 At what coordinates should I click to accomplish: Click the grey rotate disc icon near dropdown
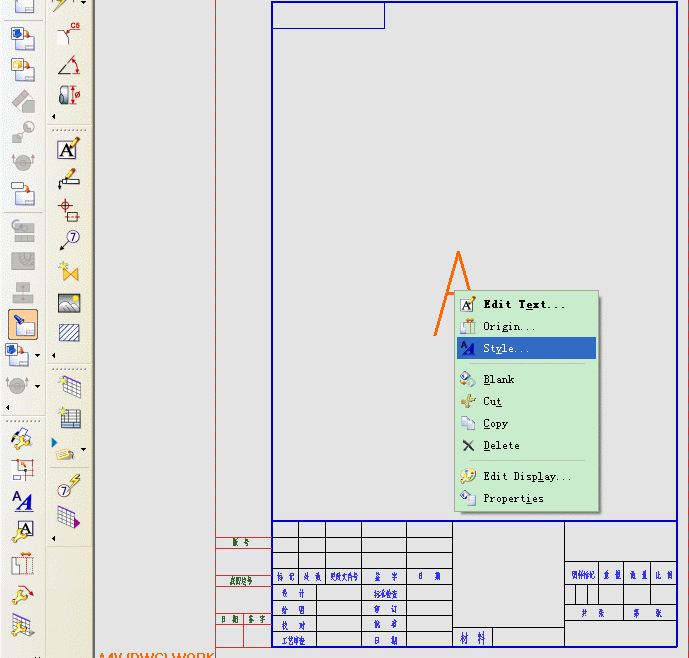point(17,385)
